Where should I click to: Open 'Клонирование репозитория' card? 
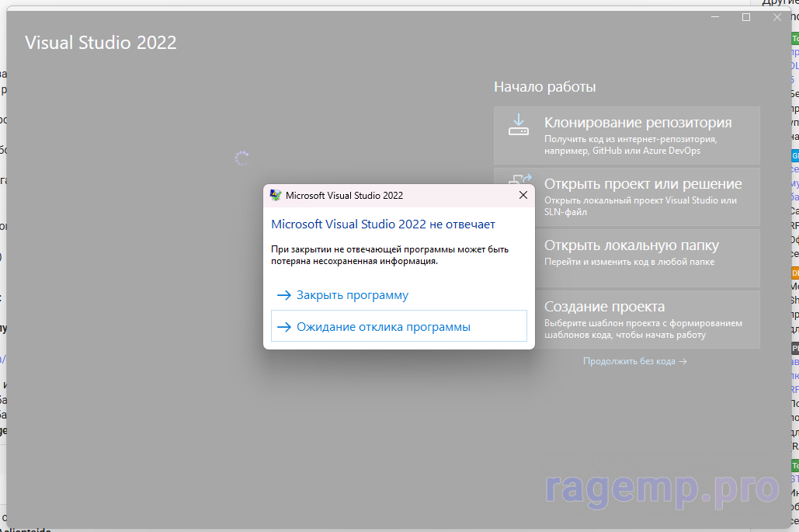pyautogui.click(x=627, y=136)
